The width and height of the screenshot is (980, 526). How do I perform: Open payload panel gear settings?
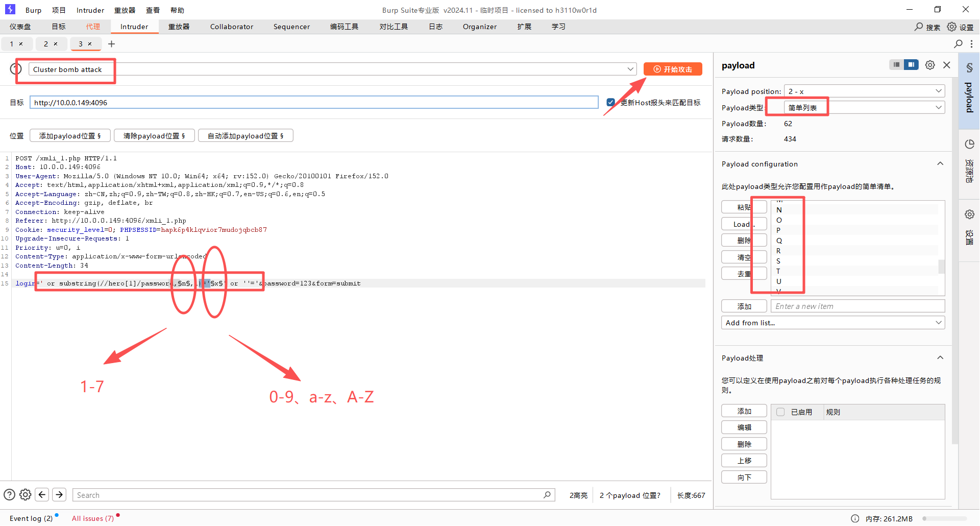tap(930, 65)
